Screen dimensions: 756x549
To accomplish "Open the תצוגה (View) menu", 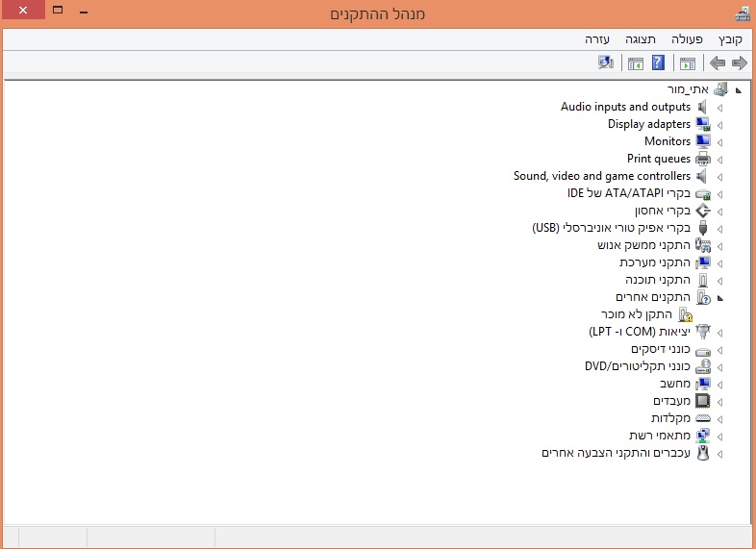I will (641, 39).
